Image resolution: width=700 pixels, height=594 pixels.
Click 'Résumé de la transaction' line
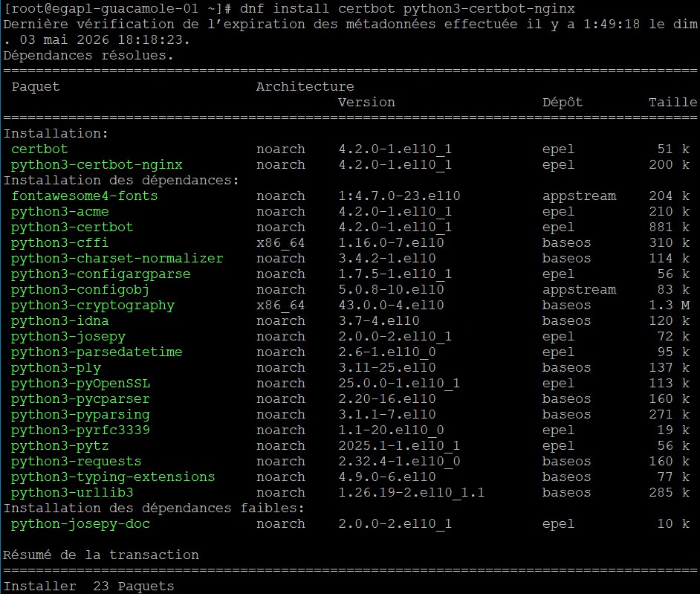coord(101,555)
